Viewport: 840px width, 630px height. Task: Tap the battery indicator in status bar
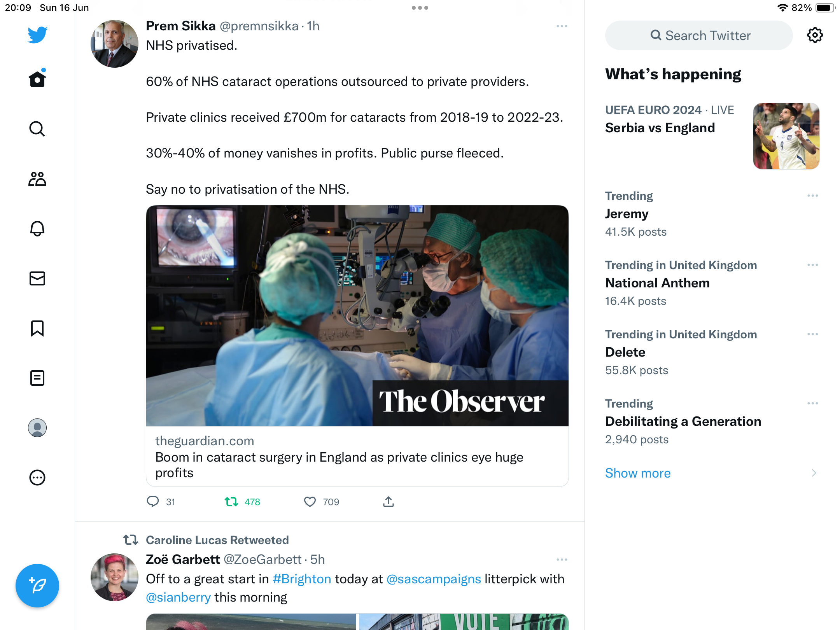click(x=826, y=8)
